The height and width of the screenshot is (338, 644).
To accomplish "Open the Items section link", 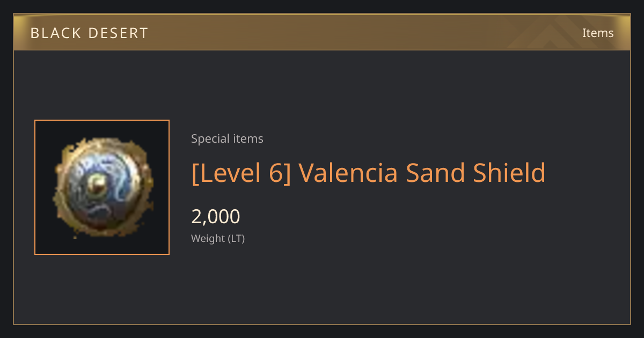I will click(598, 33).
